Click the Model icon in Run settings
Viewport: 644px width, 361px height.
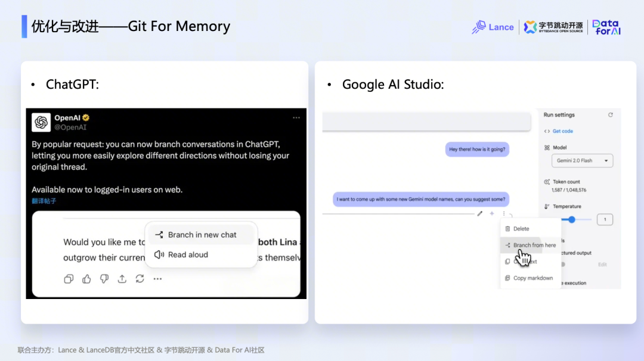(547, 148)
